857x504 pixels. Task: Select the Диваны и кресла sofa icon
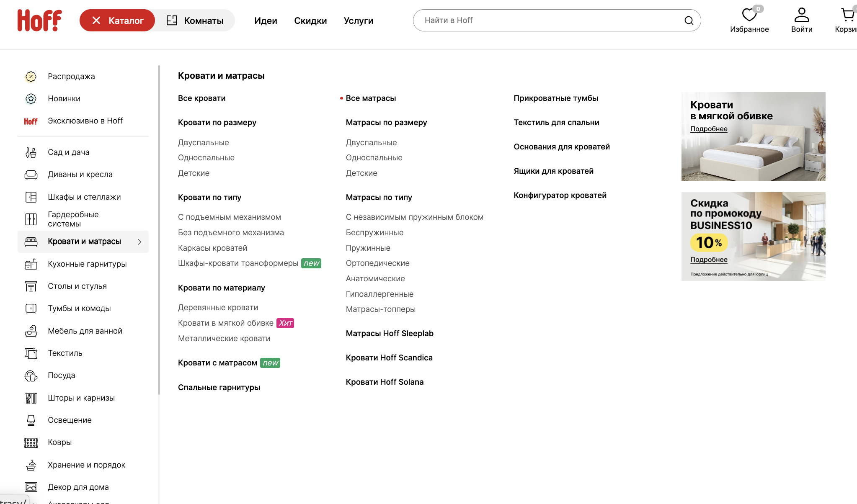coord(31,175)
